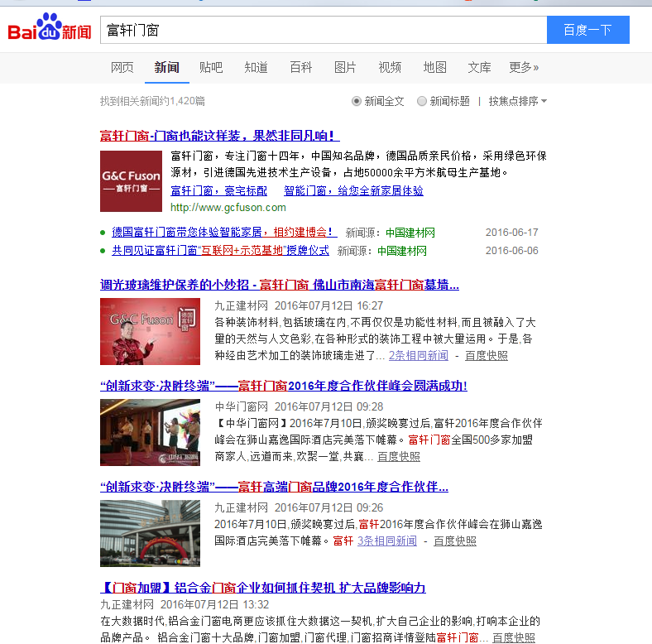
Task: Open 共同见证富轩门窗互联网+示范基地 link
Action: (220, 251)
